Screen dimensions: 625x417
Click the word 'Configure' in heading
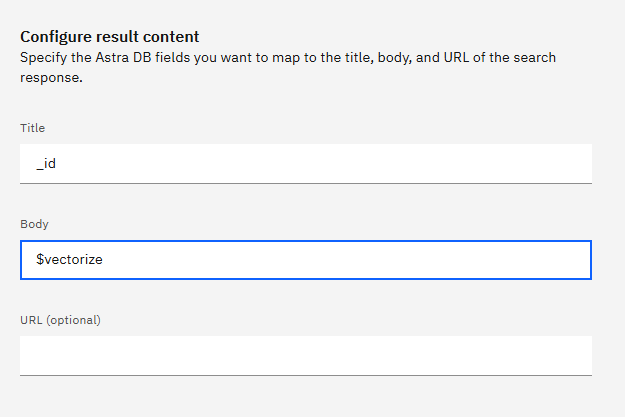click(x=53, y=37)
